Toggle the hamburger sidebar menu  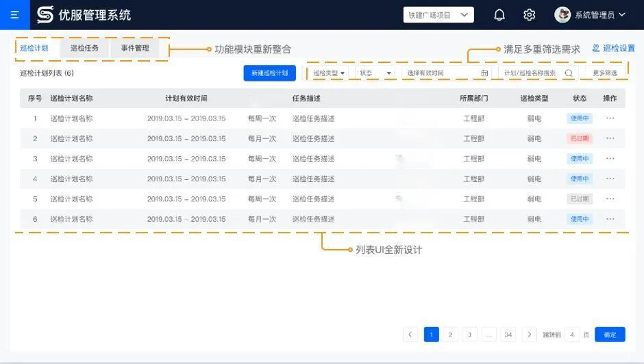point(15,15)
